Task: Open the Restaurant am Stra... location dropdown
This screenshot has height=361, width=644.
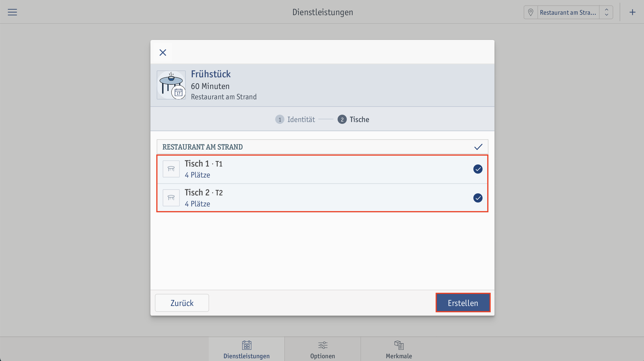Action: click(x=568, y=12)
